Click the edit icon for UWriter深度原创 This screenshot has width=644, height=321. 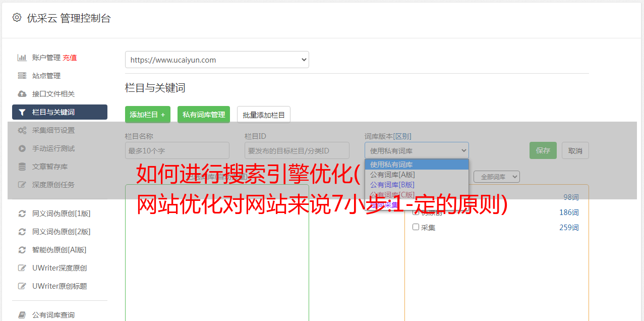22,268
